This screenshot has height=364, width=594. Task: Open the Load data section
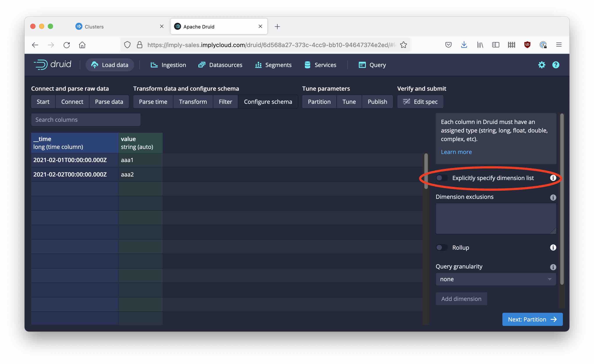110,65
